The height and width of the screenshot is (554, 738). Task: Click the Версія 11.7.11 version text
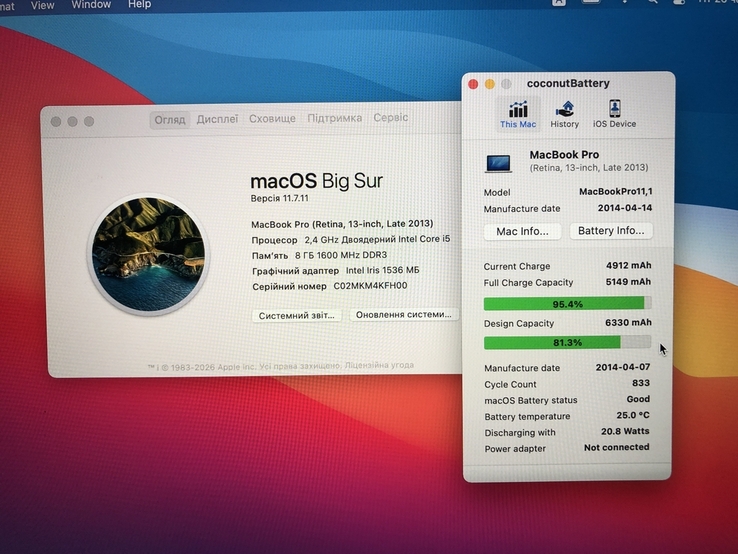[x=280, y=198]
